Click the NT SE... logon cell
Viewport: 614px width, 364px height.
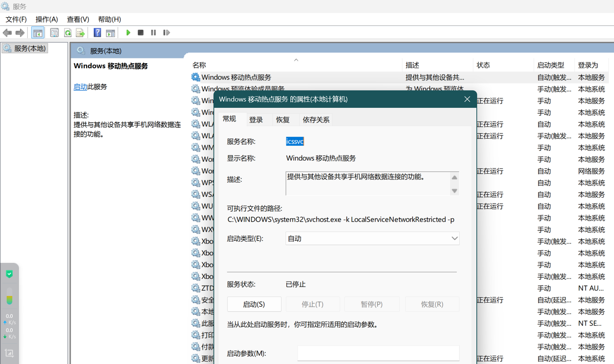coord(590,323)
